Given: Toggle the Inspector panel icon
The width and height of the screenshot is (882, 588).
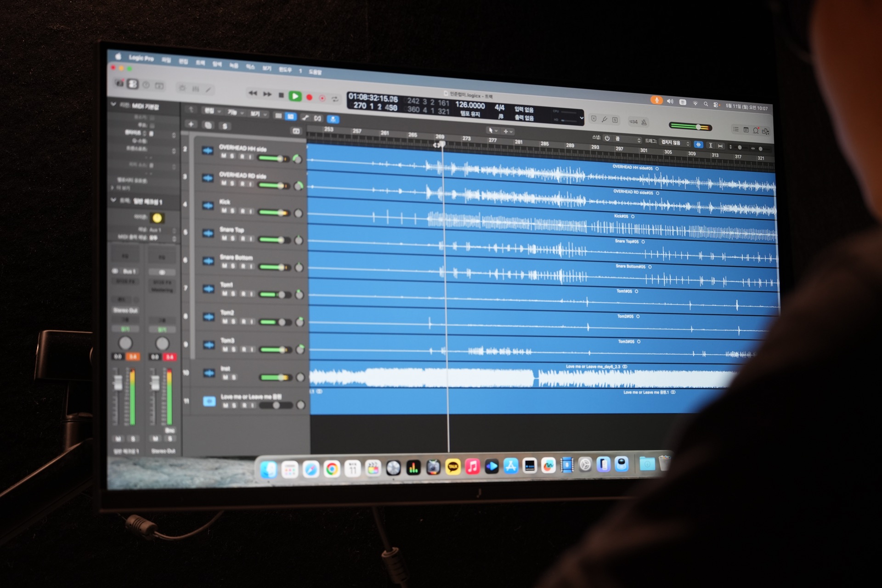Looking at the screenshot, I should click(133, 84).
